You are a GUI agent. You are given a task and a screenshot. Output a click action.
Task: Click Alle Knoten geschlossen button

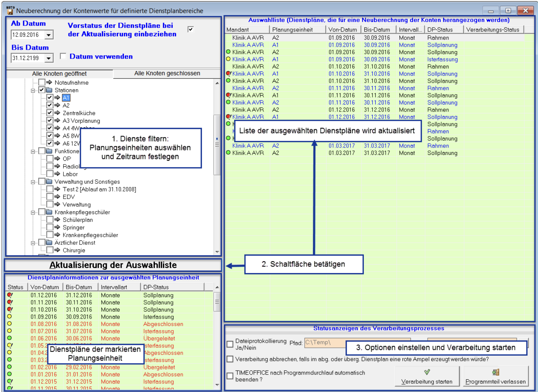pyautogui.click(x=167, y=73)
